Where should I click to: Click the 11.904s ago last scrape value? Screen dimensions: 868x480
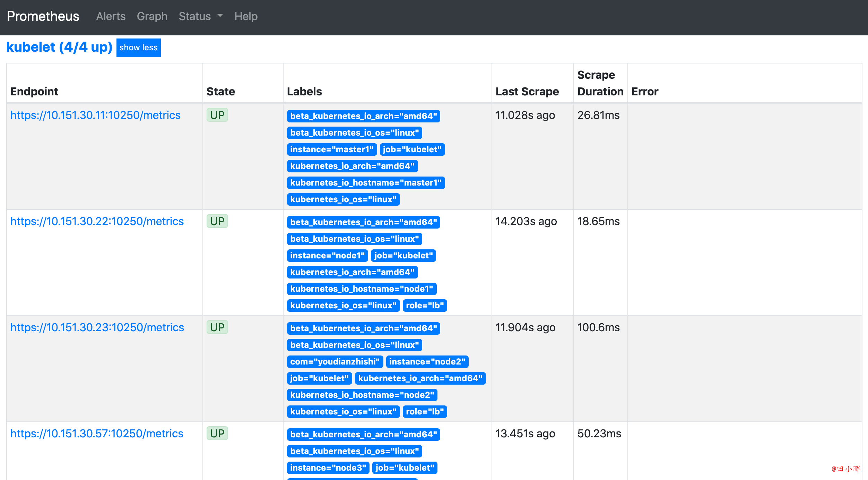(526, 327)
